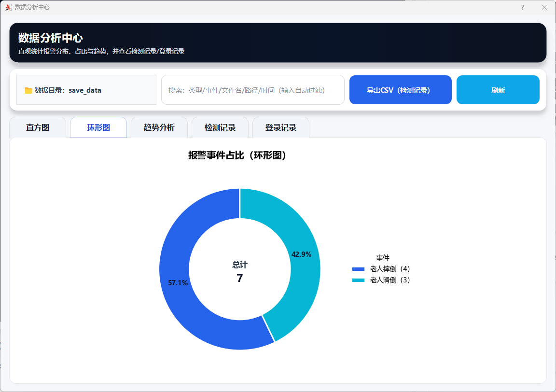Click the 数据目录：save_data label
Image resolution: width=556 pixels, height=392 pixels.
tap(68, 90)
